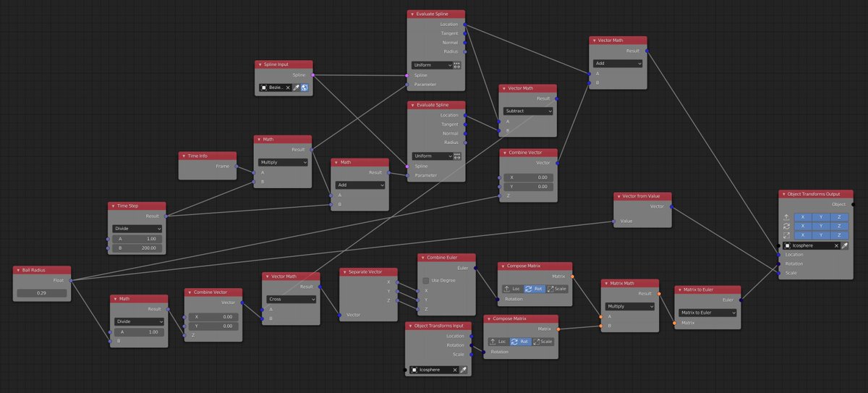Select the Matrix to Euler node header
The height and width of the screenshot is (393, 868).
point(708,290)
